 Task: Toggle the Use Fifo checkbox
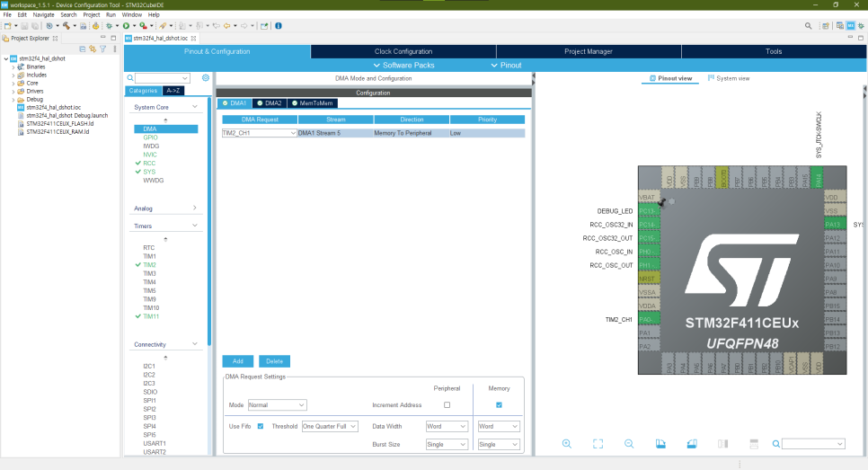[261, 426]
